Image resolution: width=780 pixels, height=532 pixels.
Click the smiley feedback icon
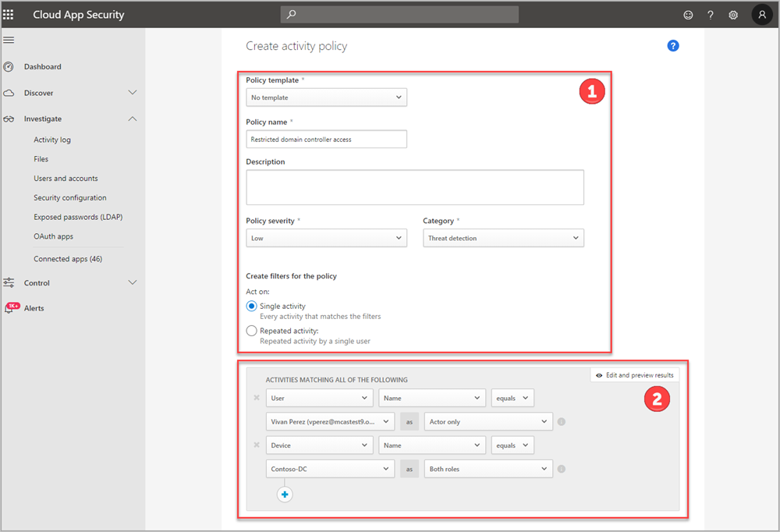(x=687, y=14)
